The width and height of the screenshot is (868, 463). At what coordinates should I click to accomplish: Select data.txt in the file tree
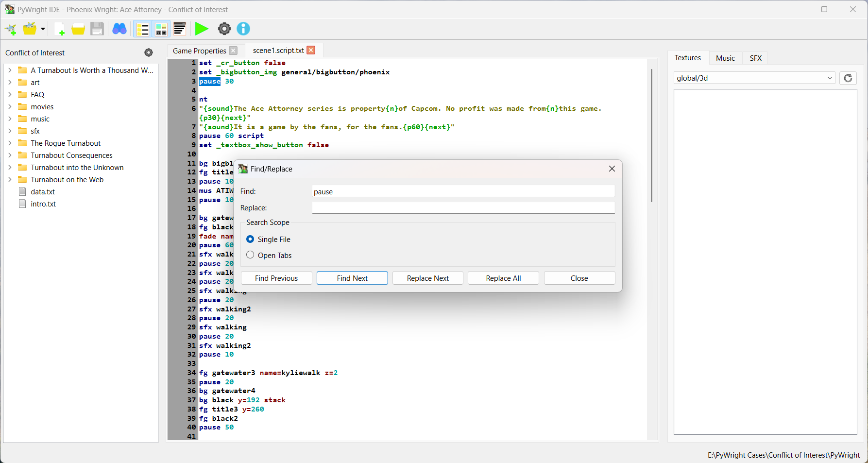point(43,192)
